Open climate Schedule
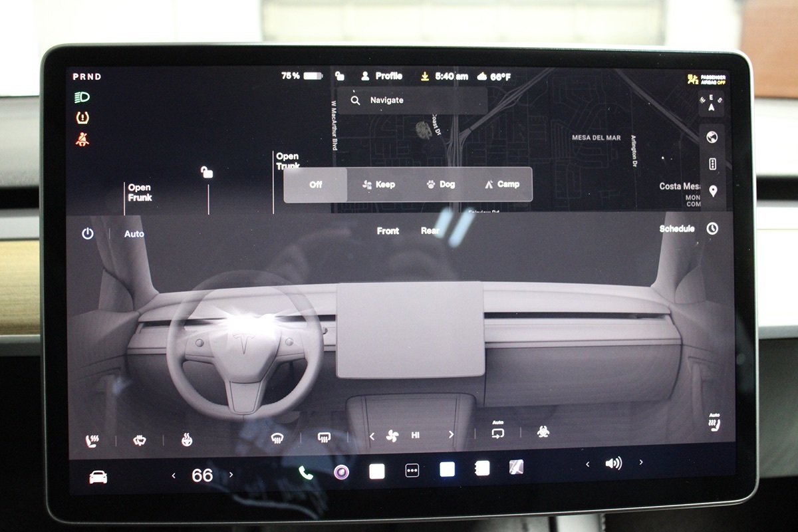798x532 pixels. point(677,228)
